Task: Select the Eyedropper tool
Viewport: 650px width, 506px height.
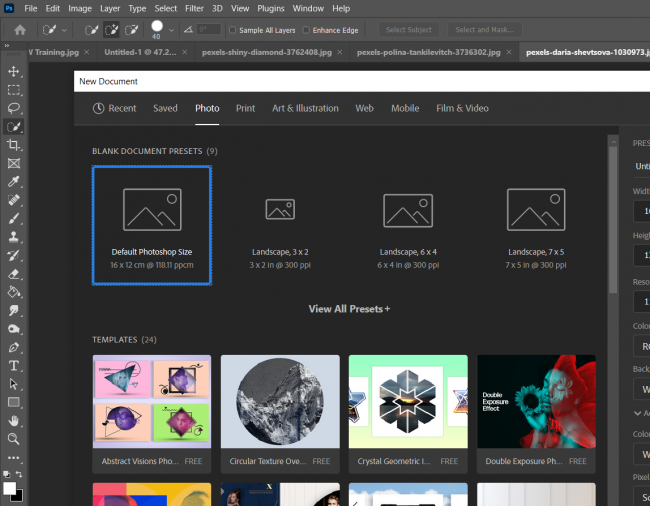Action: click(14, 182)
